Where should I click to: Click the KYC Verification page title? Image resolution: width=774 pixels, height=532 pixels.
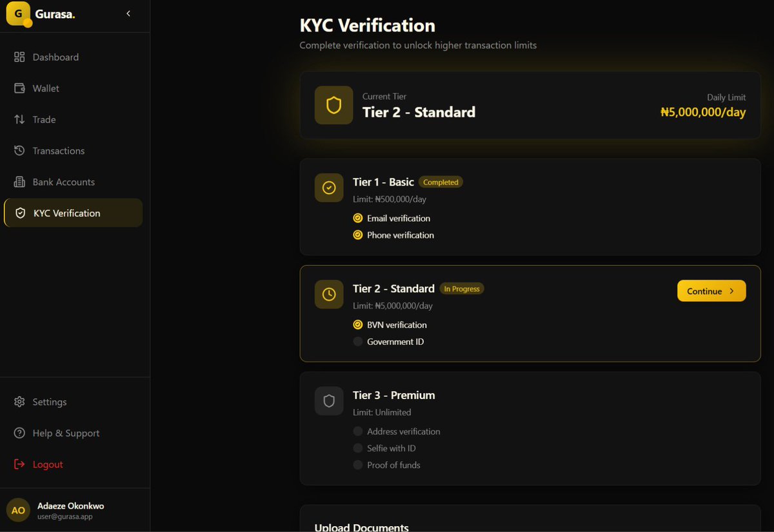pyautogui.click(x=368, y=26)
